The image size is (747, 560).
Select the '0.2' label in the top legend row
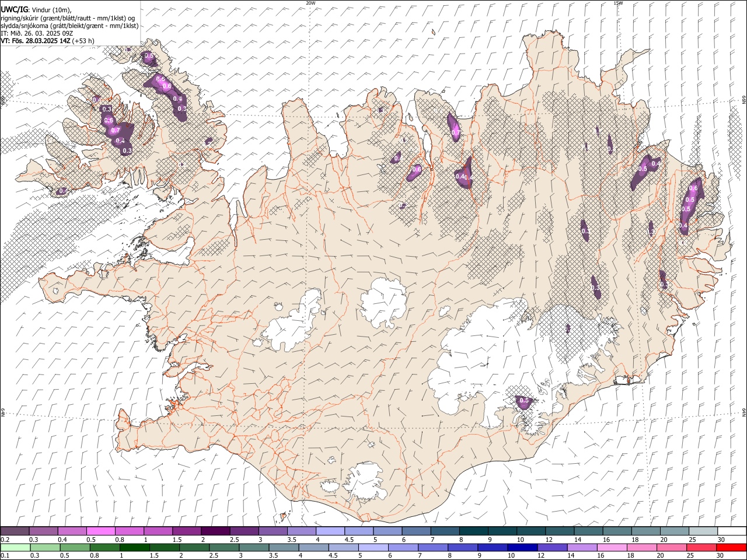(x=5, y=540)
